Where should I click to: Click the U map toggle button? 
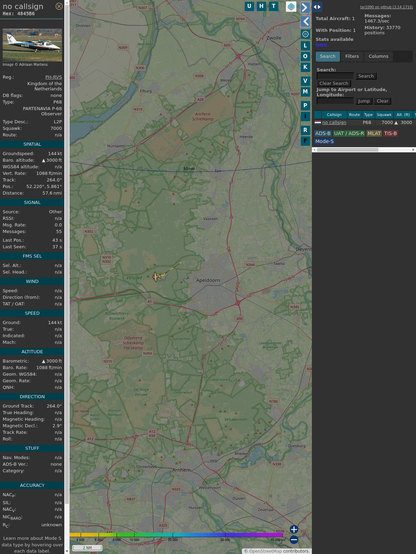[249, 6]
